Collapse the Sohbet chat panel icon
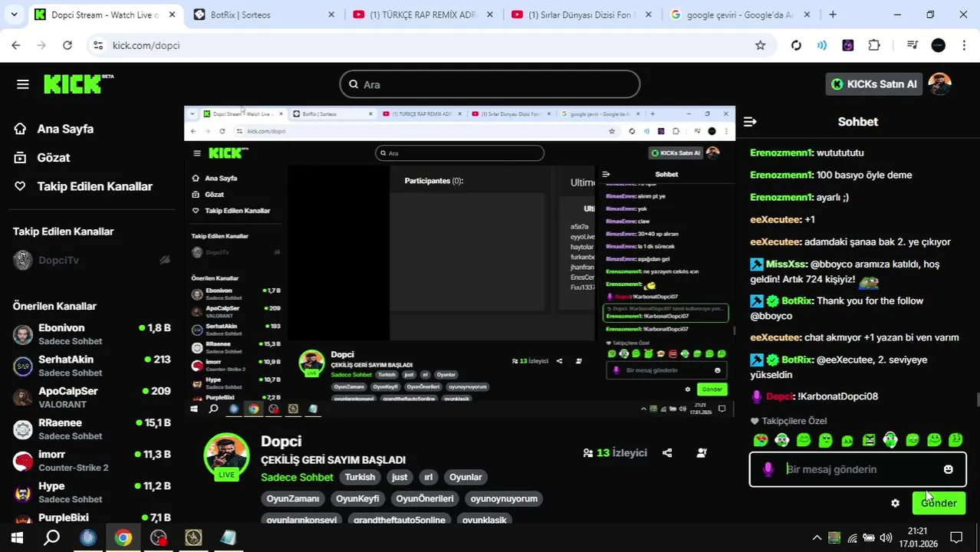Image resolution: width=980 pixels, height=552 pixels. tap(750, 121)
